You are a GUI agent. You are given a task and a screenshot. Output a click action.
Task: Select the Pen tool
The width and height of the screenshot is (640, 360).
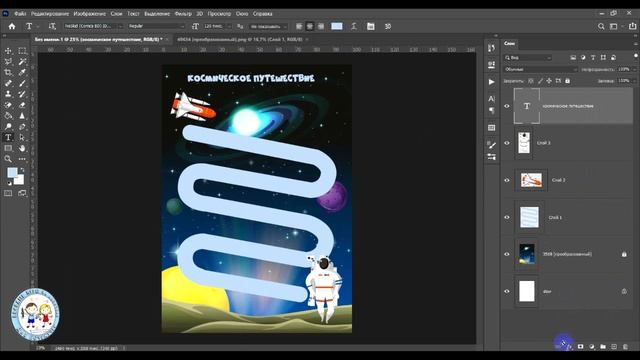tap(22, 127)
